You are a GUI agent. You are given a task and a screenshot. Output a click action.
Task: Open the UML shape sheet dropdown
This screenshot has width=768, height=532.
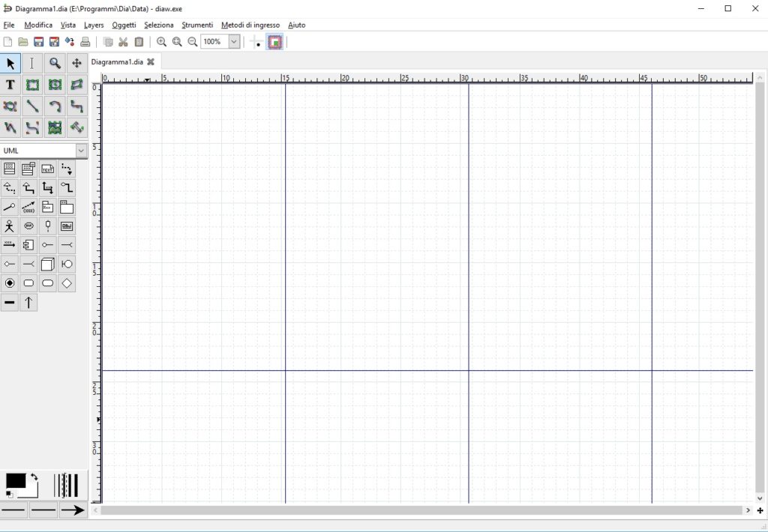(81, 151)
